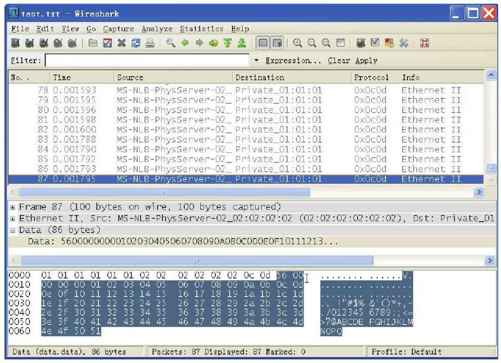
Task: Open the preferences tools icon
Action: click(x=404, y=43)
